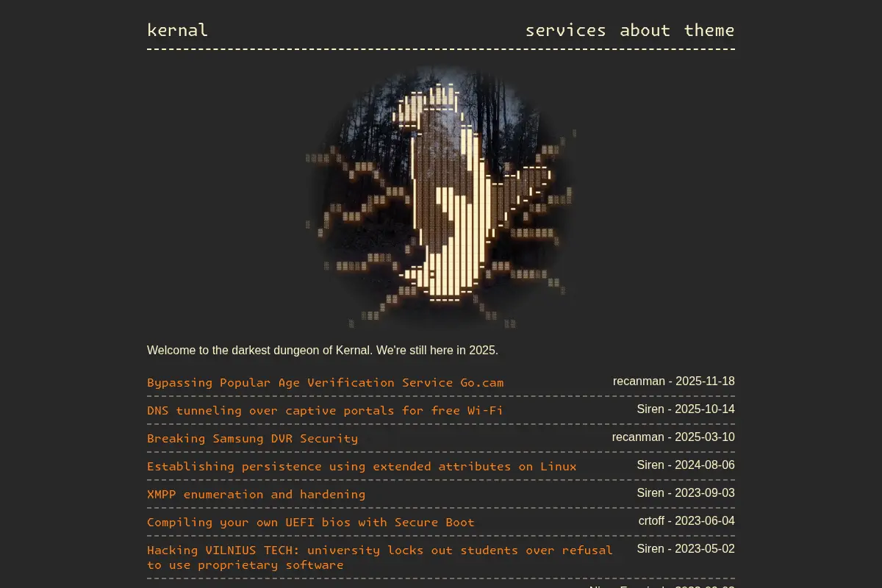Image resolution: width=882 pixels, height=588 pixels.
Task: Click crtoff author on 2023-06-04 entry
Action: [x=651, y=521]
